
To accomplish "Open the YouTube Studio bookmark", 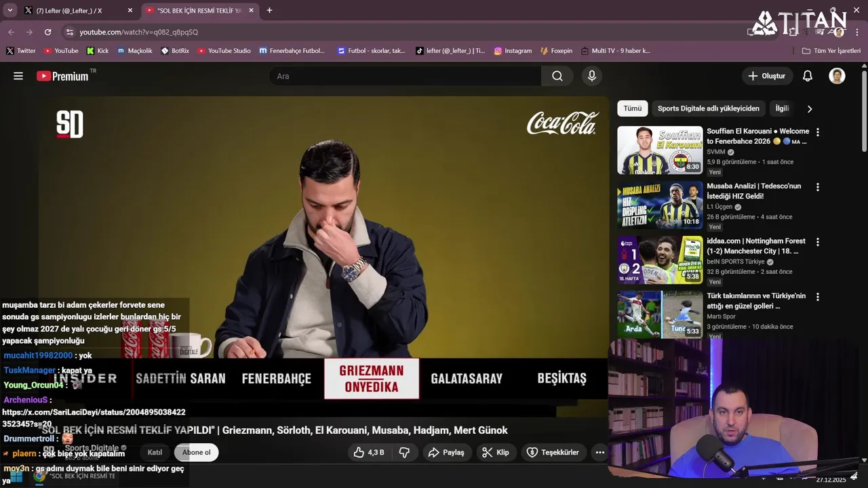I will tap(224, 51).
